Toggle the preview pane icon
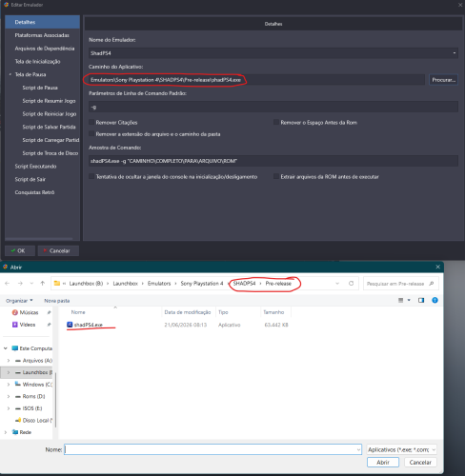465x476 pixels. pyautogui.click(x=421, y=300)
